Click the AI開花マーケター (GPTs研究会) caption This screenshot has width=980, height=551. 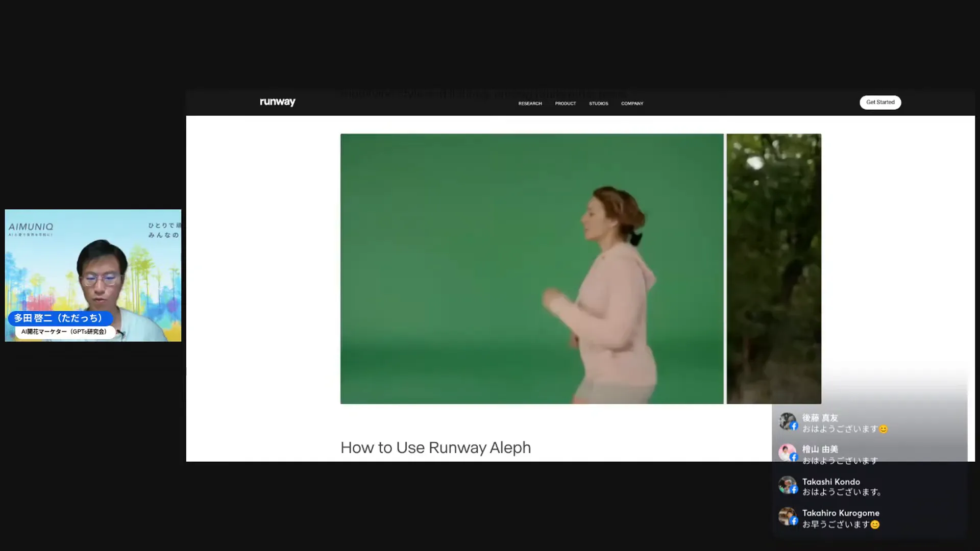pos(64,332)
